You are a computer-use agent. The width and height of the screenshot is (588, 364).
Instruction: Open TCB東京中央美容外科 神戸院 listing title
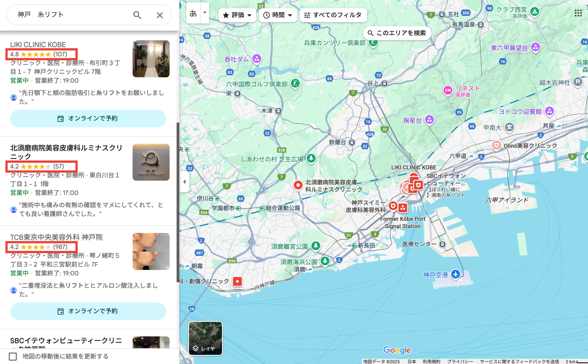(x=56, y=237)
